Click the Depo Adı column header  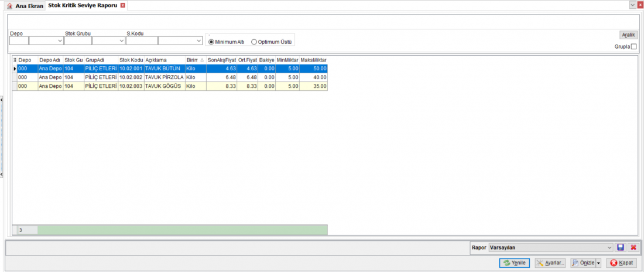coord(50,60)
